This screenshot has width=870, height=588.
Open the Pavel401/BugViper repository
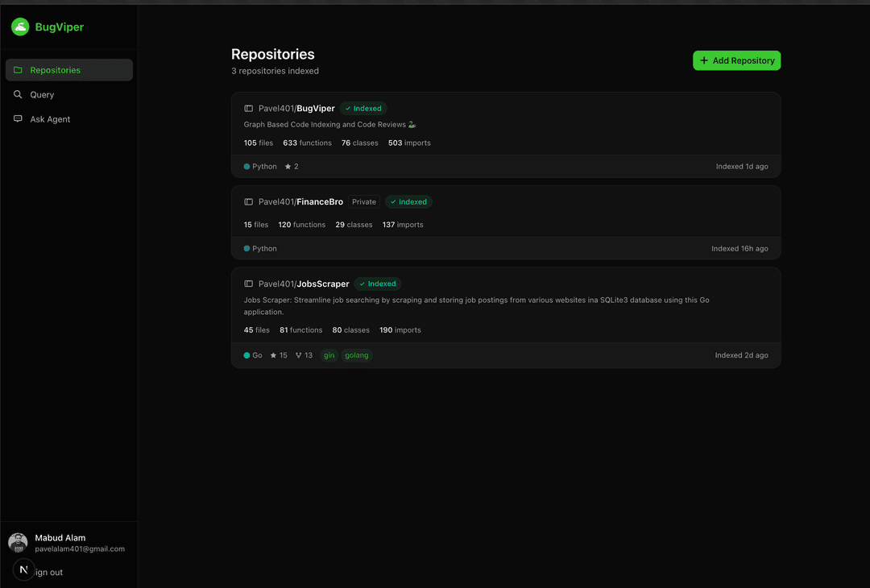pos(296,107)
